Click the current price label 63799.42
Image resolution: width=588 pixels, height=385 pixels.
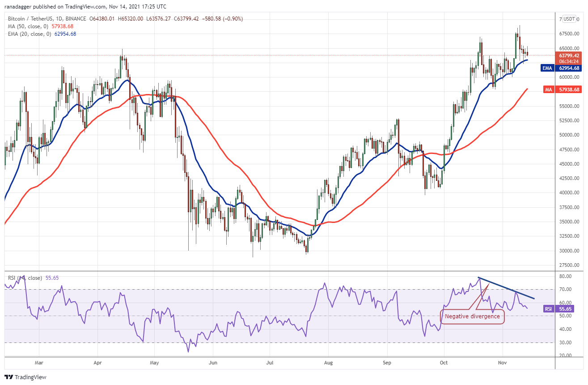point(568,56)
